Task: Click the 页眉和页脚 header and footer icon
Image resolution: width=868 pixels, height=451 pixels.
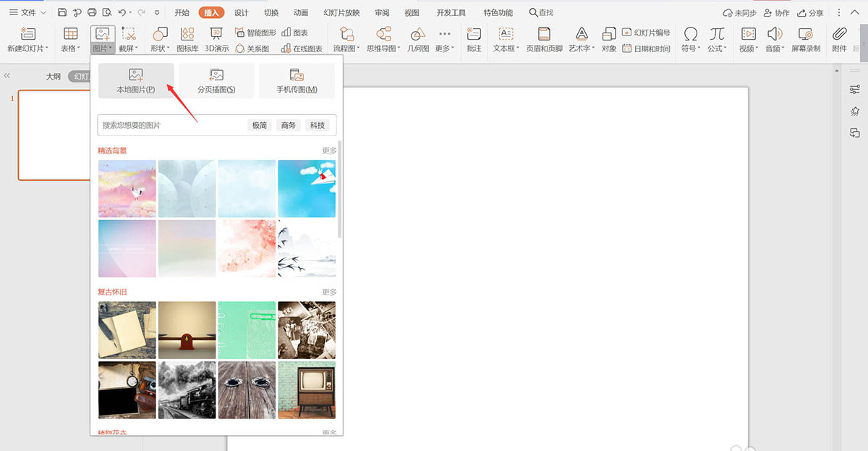Action: pyautogui.click(x=544, y=34)
